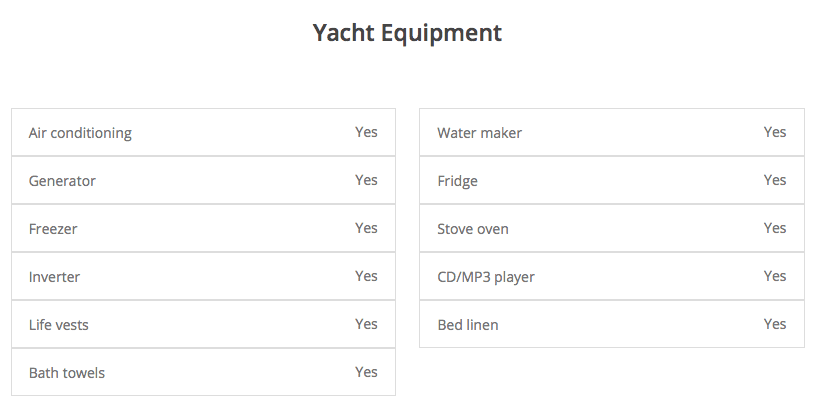Viewport: 818px width, 412px height.
Task: Click Yes value in Freezer row
Action: (366, 228)
